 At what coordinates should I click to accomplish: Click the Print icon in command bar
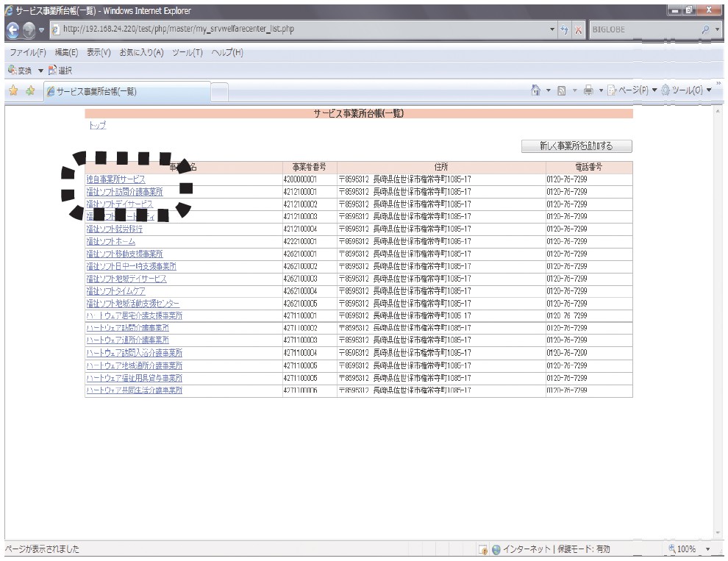click(586, 91)
